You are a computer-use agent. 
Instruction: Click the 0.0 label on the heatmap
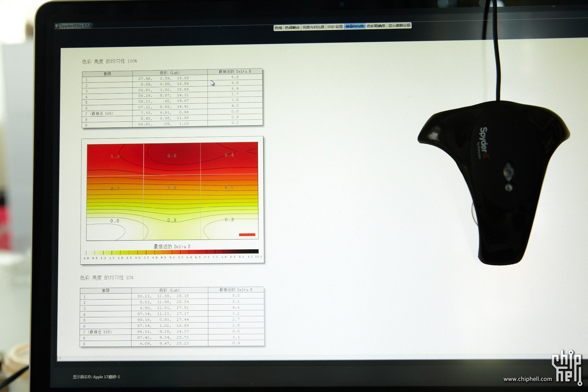tap(115, 221)
